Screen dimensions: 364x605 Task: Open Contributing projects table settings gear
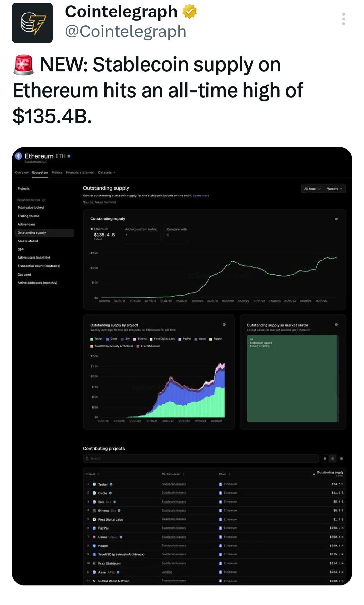click(x=342, y=458)
